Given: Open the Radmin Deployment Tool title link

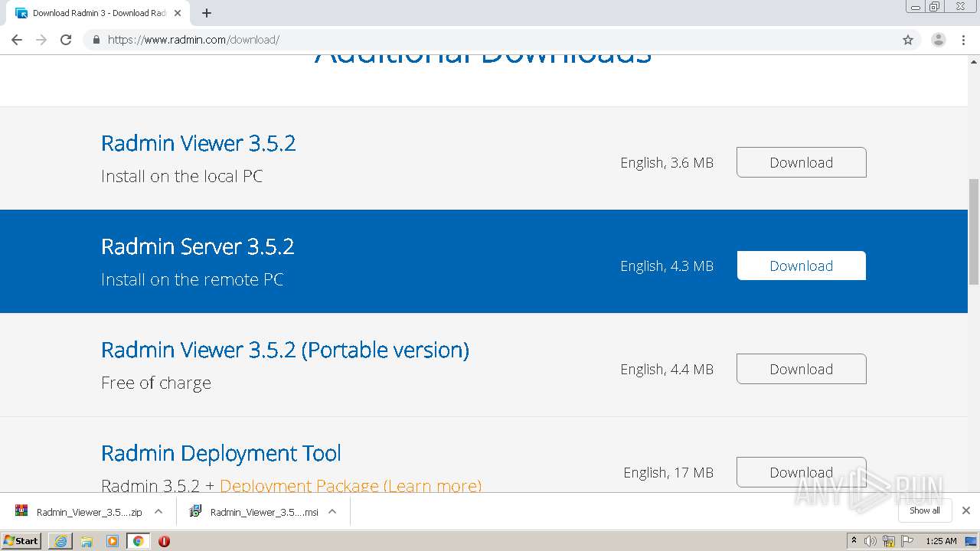Looking at the screenshot, I should (x=221, y=453).
